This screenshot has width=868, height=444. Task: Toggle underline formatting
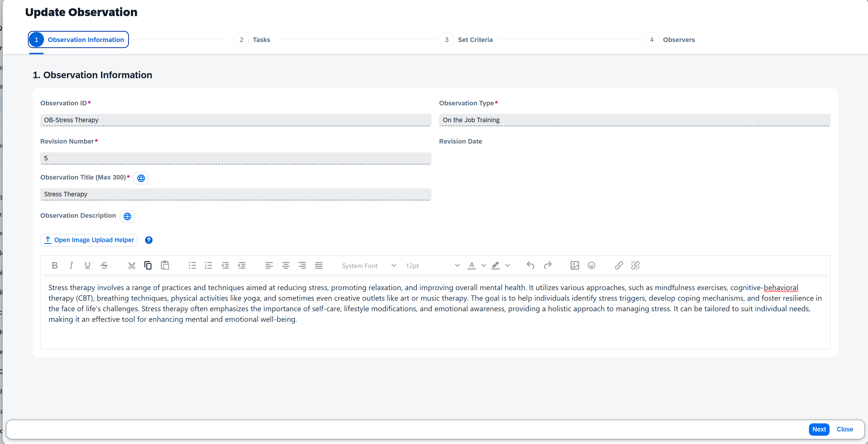[x=88, y=266]
